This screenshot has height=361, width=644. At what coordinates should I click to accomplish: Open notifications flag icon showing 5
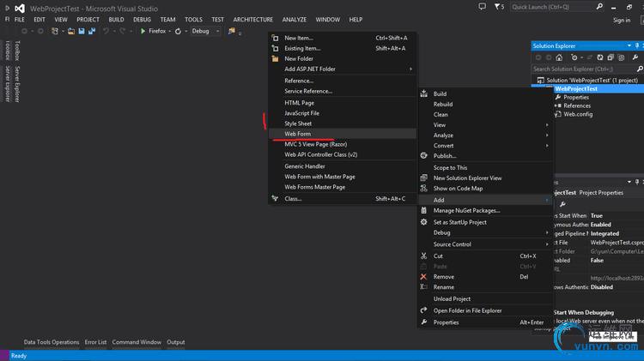(499, 7)
